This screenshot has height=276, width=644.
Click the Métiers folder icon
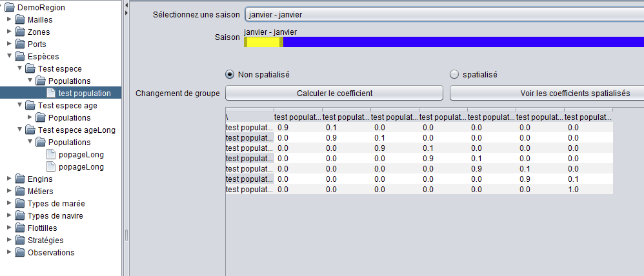pyautogui.click(x=20, y=192)
